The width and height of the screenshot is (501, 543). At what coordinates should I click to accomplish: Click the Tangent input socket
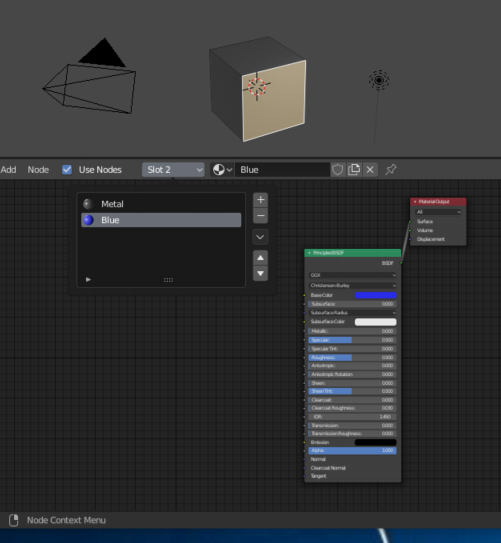point(304,476)
